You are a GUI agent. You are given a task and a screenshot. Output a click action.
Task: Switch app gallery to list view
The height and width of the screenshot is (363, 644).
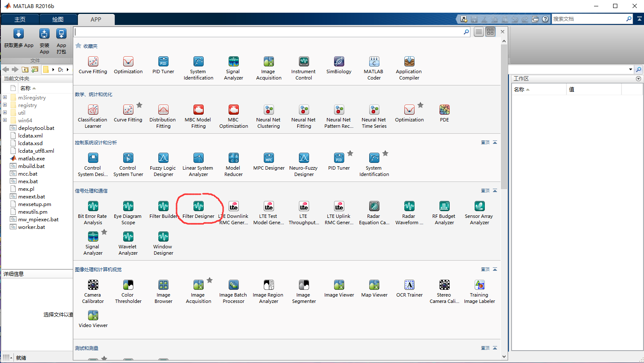click(x=479, y=32)
